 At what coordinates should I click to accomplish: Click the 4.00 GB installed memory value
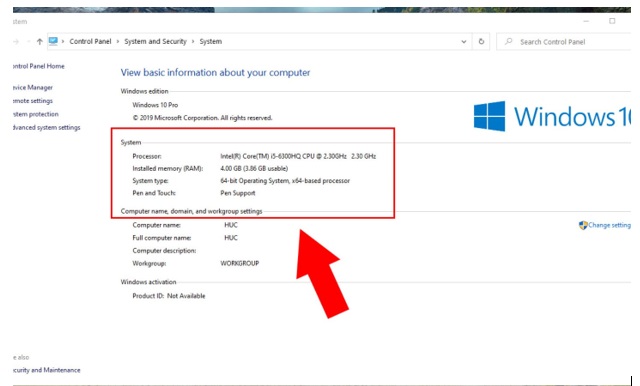(x=254, y=169)
